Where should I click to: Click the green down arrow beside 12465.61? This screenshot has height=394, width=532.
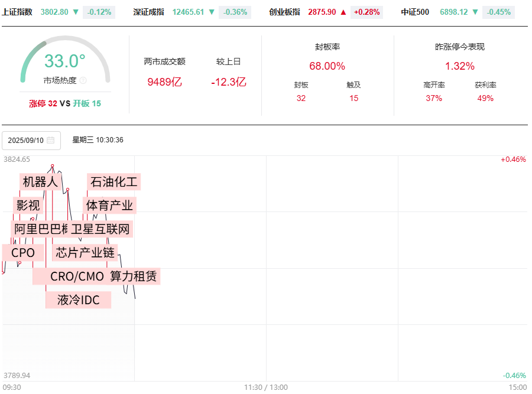pyautogui.click(x=212, y=12)
